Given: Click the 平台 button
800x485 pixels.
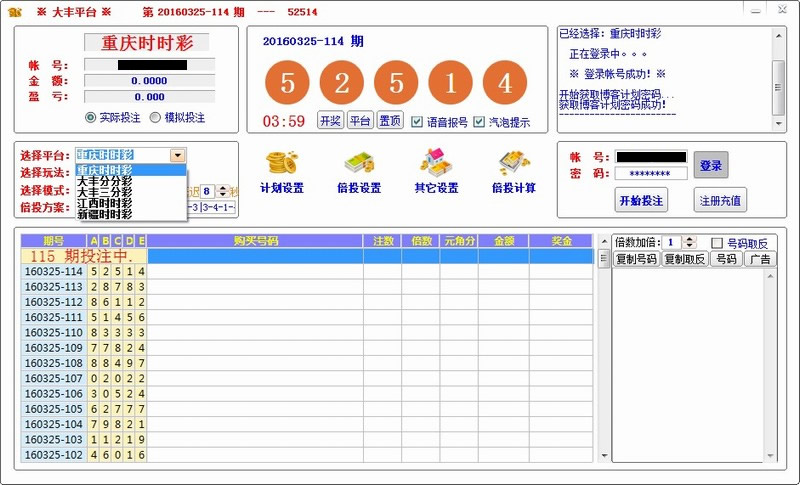Looking at the screenshot, I should click(360, 121).
